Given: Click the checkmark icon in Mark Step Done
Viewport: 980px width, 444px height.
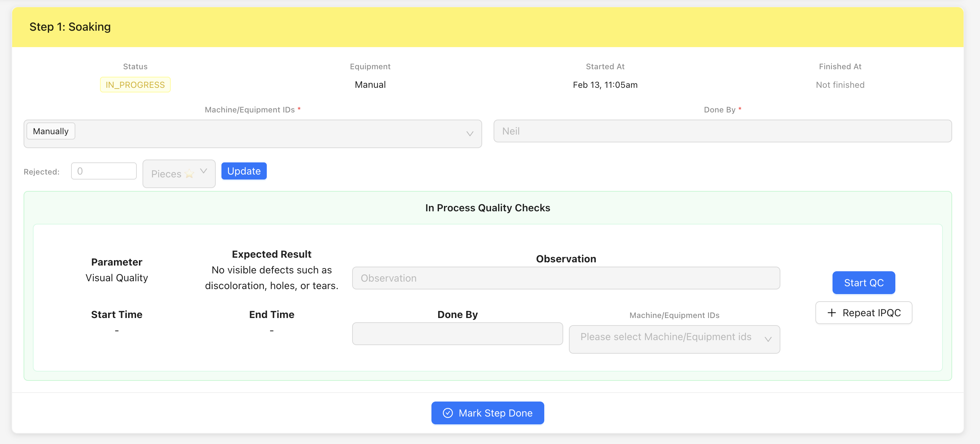Looking at the screenshot, I should 448,413.
